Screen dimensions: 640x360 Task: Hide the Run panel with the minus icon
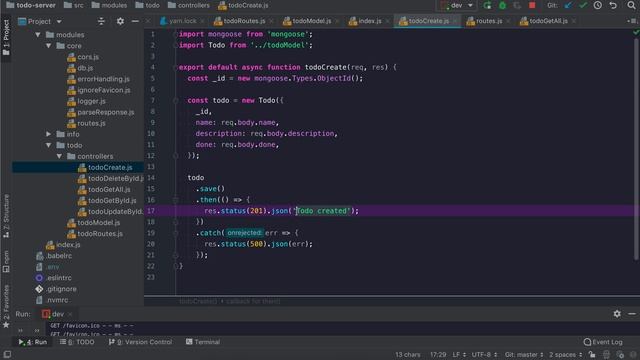632,313
